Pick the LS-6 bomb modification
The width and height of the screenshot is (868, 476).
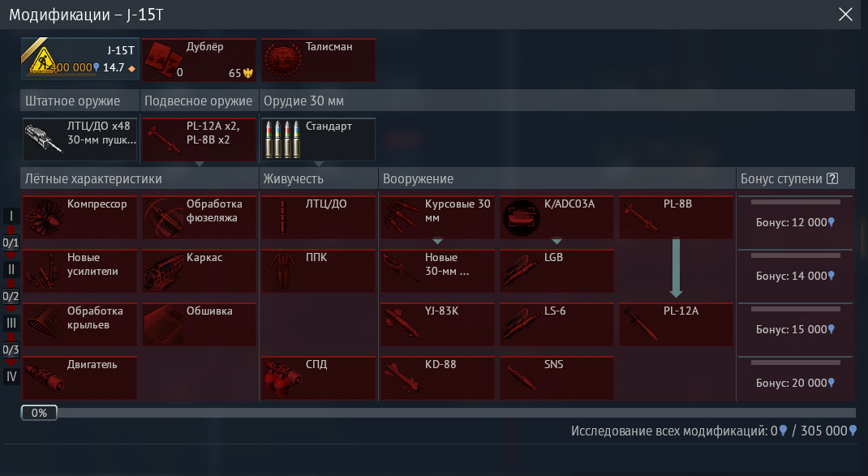[x=556, y=324]
